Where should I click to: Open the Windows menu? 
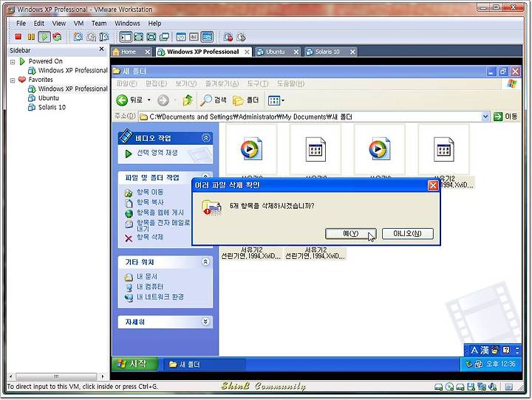pos(127,24)
